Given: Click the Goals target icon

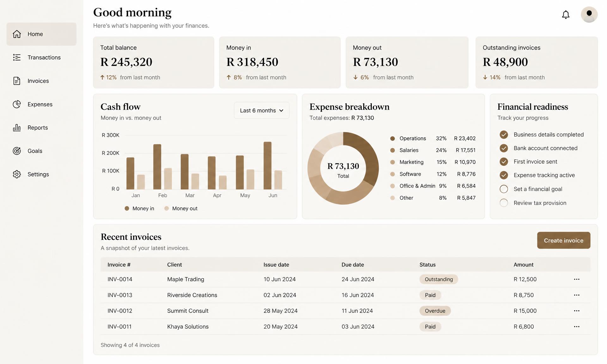Looking at the screenshot, I should (17, 151).
